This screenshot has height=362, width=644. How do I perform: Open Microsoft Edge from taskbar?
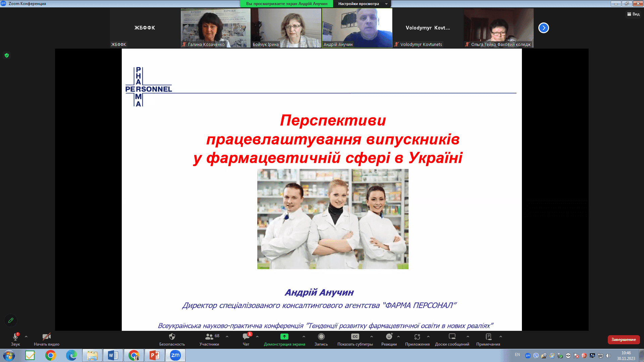(71, 355)
